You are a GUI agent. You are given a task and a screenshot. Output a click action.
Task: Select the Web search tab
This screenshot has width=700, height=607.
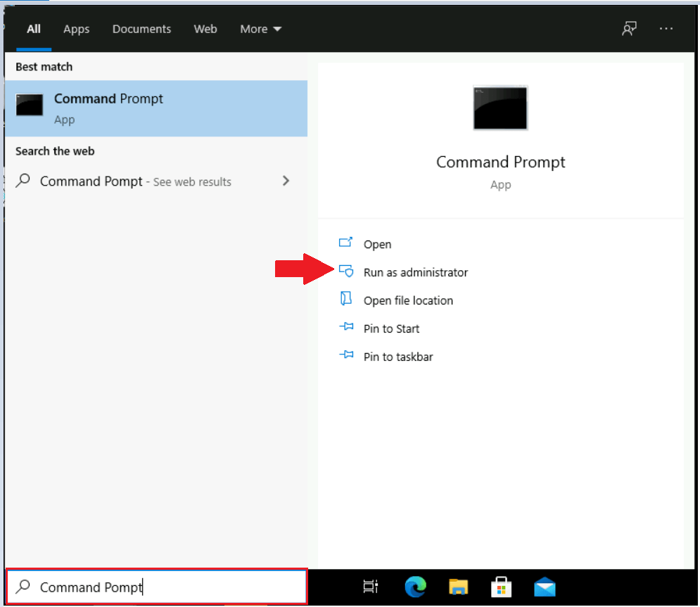(x=205, y=29)
